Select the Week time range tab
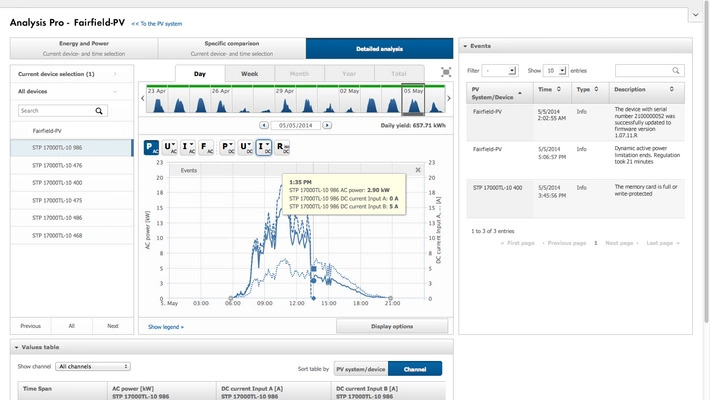This screenshot has height=400, width=710. pyautogui.click(x=249, y=73)
